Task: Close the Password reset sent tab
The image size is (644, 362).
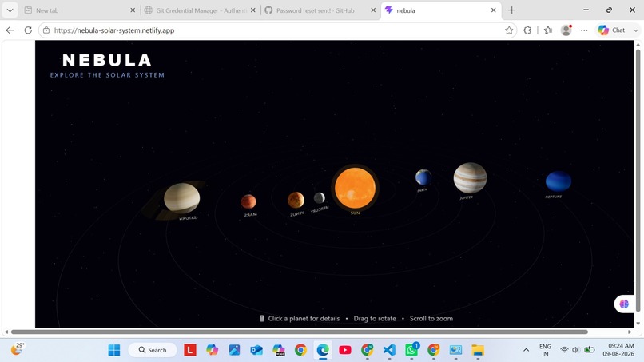Action: coord(373,10)
